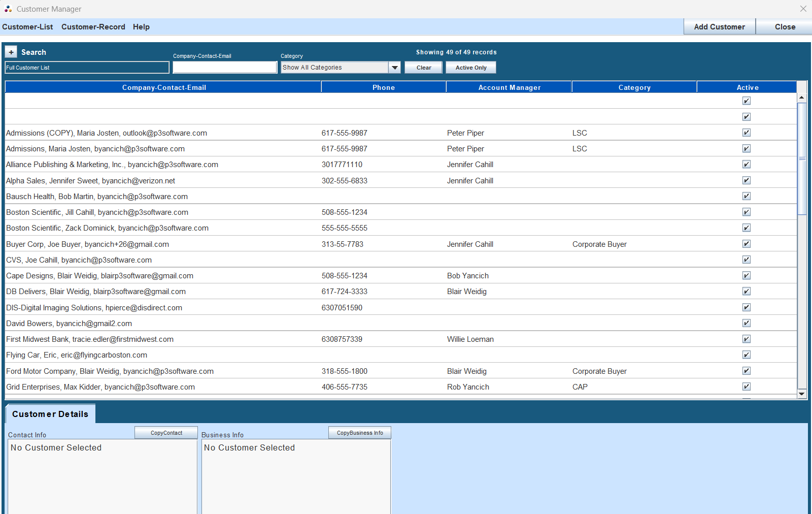Switch to the Customer Details tab
Image resolution: width=812 pixels, height=514 pixels.
50,414
